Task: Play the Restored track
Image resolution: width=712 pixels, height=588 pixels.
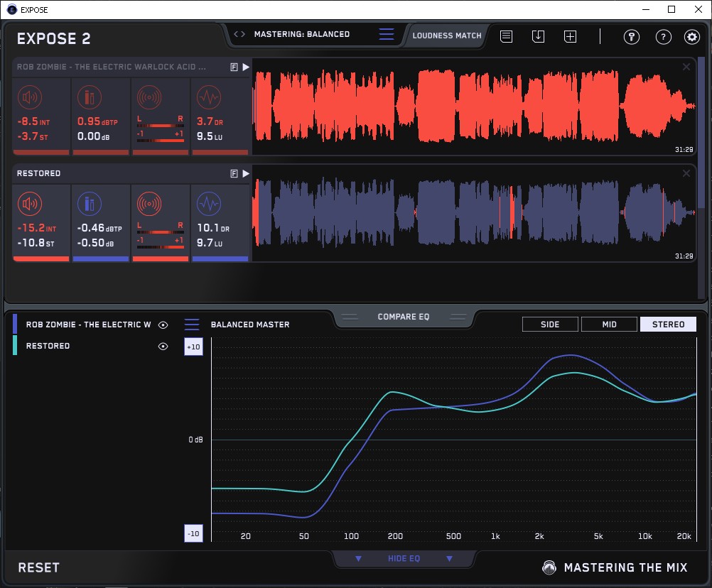Action: coord(246,173)
